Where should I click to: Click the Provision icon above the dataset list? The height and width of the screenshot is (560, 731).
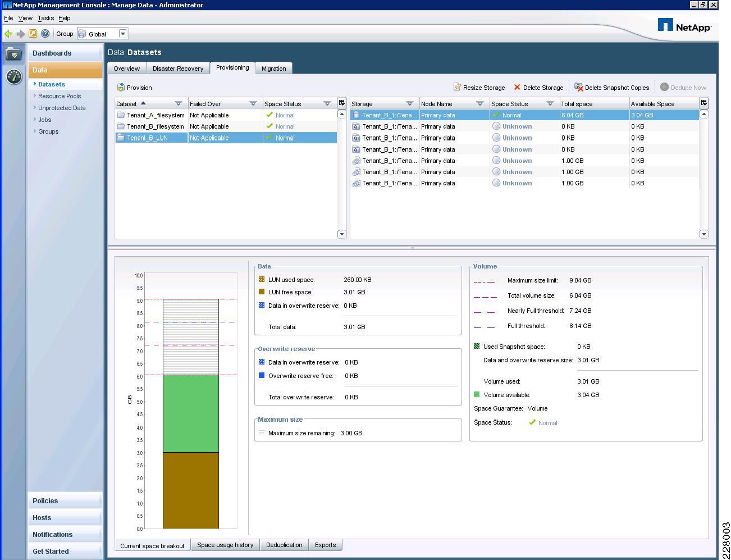pyautogui.click(x=121, y=88)
